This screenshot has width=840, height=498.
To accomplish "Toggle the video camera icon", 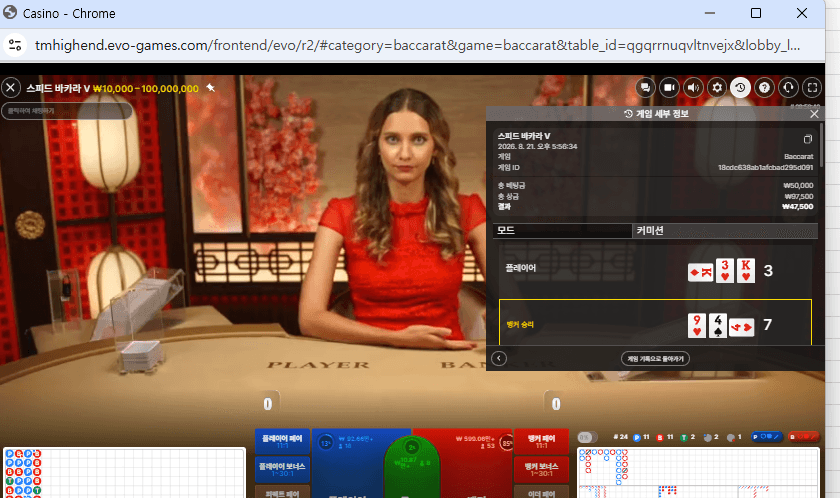I will tap(669, 87).
